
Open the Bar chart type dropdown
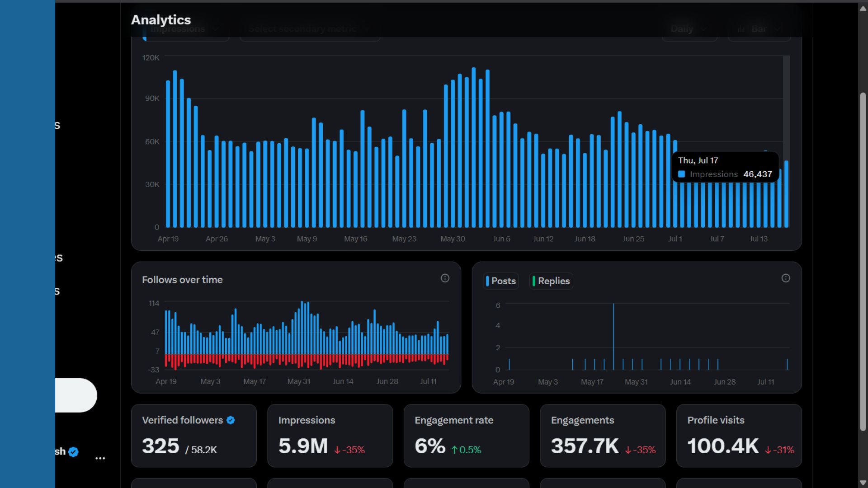(x=759, y=29)
